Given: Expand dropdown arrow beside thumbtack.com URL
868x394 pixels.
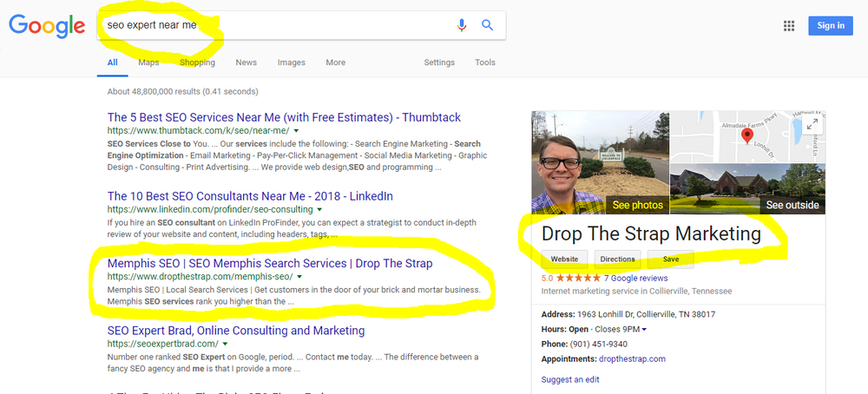Looking at the screenshot, I should click(296, 131).
